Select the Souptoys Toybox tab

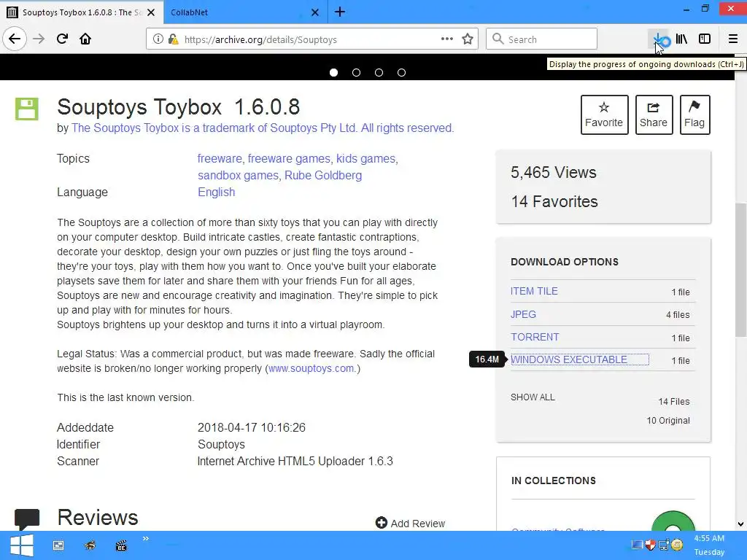point(82,12)
